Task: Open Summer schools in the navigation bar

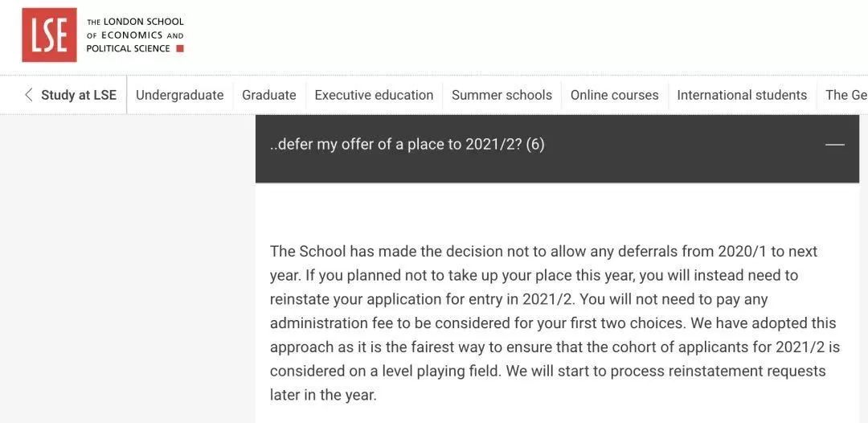Action: (x=502, y=95)
